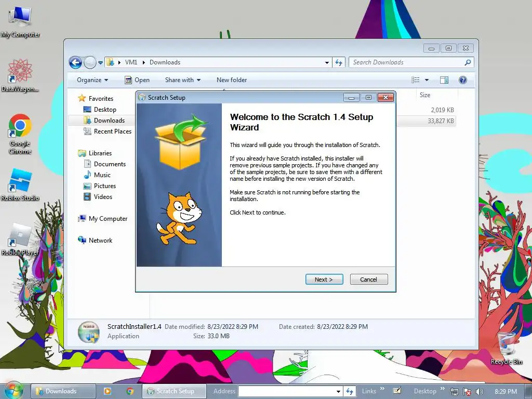Click the arrow between VM1 and Downloads
Image resolution: width=532 pixels, height=399 pixels.
point(143,62)
